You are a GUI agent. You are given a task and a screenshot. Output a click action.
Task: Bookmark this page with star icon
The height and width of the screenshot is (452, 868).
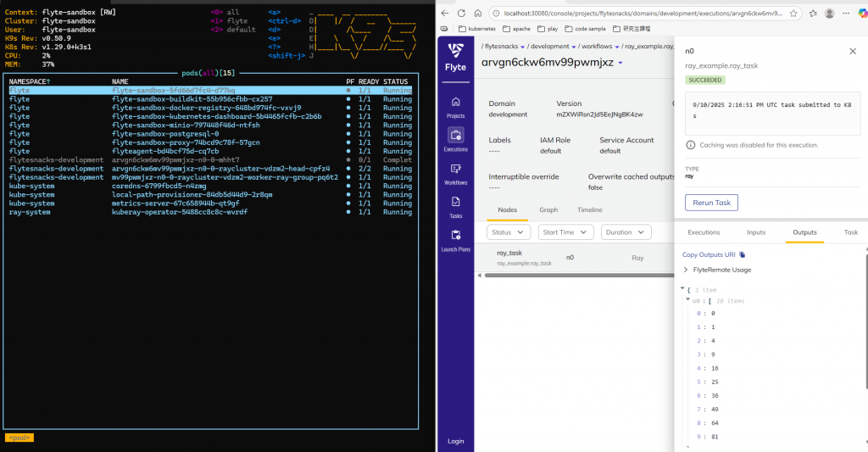pos(793,14)
